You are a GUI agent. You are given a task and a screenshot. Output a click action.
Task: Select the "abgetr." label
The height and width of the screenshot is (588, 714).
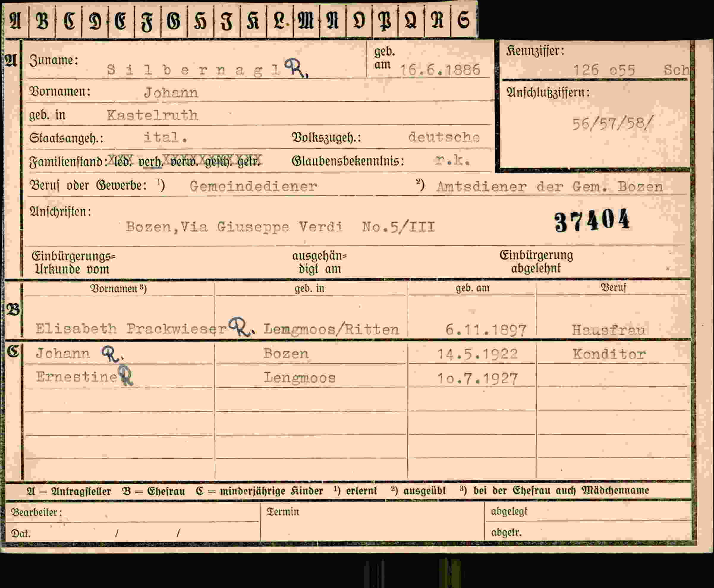click(x=506, y=532)
